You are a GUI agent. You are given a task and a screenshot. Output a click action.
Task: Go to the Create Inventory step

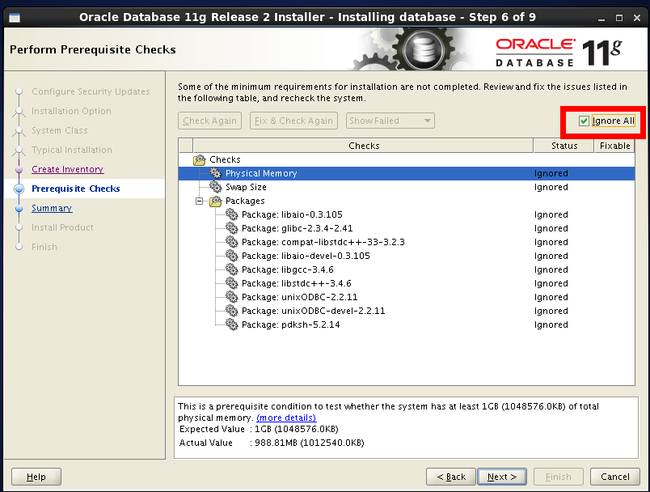point(68,169)
